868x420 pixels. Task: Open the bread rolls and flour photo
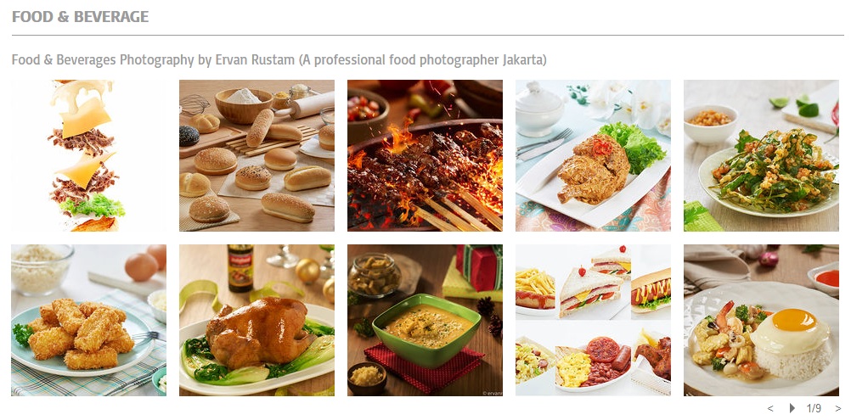(256, 155)
